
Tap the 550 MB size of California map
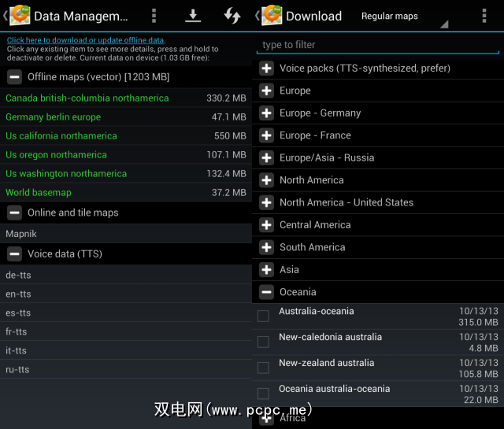230,136
